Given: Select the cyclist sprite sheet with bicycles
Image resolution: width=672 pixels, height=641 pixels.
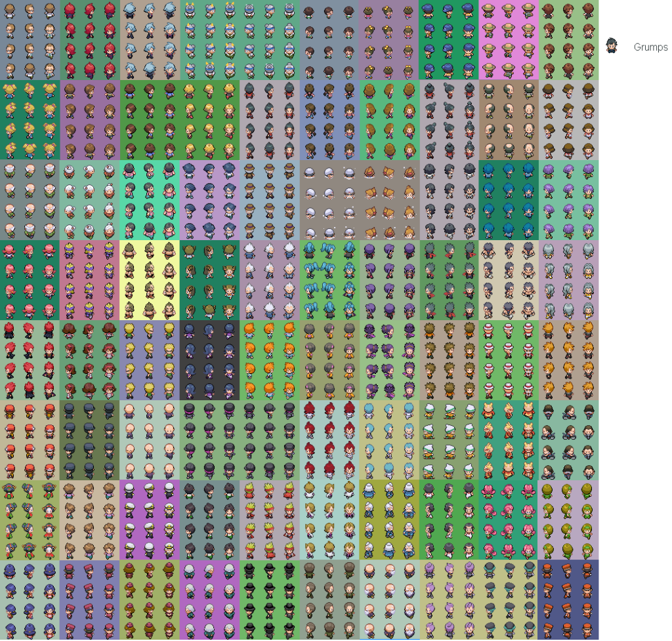Looking at the screenshot, I should point(569,440).
